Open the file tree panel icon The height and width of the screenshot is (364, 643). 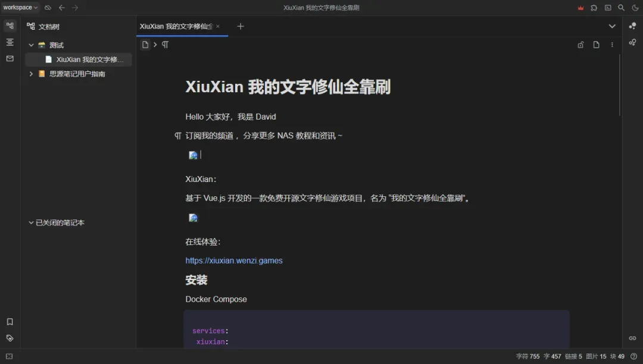tap(10, 26)
